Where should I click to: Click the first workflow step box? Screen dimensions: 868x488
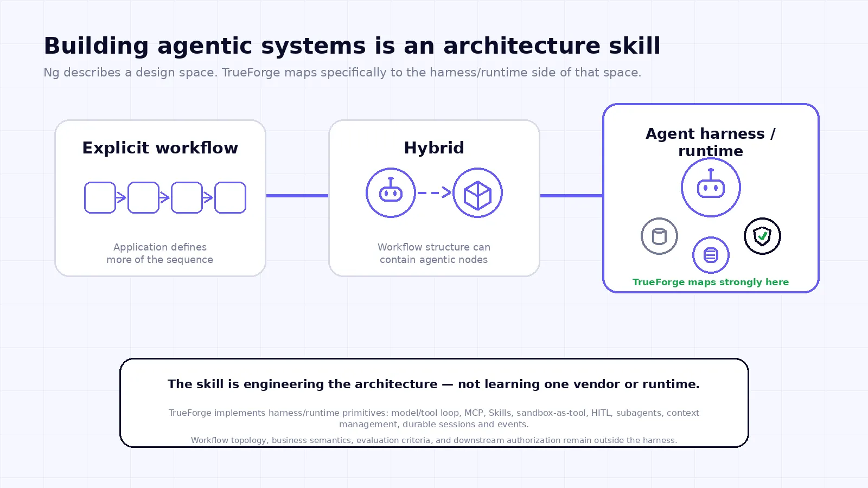coord(100,197)
